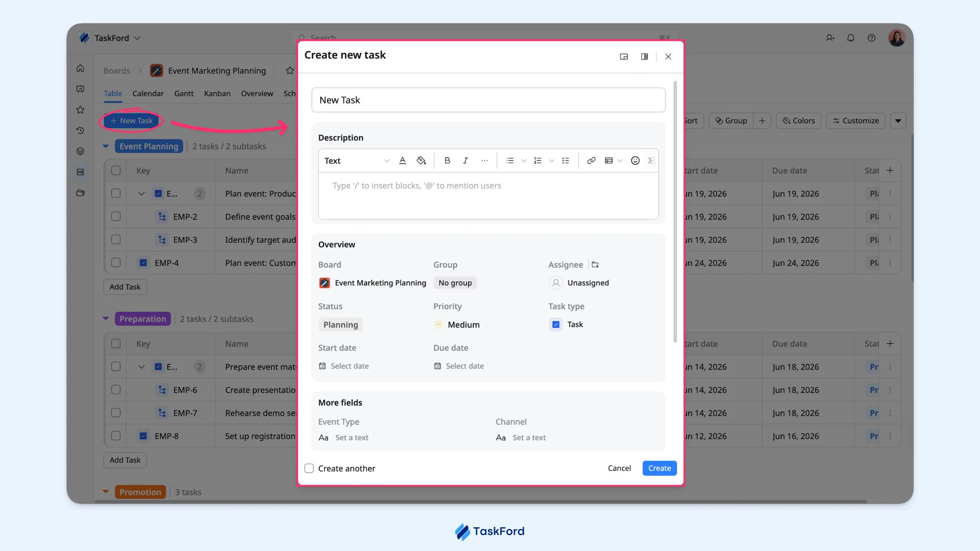The image size is (980, 551).
Task: Open the help icon
Action: click(x=871, y=38)
